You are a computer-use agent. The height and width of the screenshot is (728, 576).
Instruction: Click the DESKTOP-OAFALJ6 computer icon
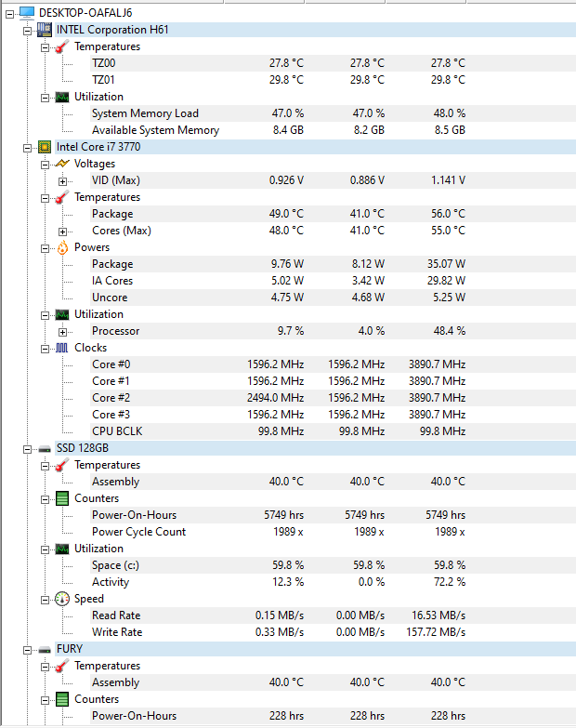pyautogui.click(x=26, y=12)
